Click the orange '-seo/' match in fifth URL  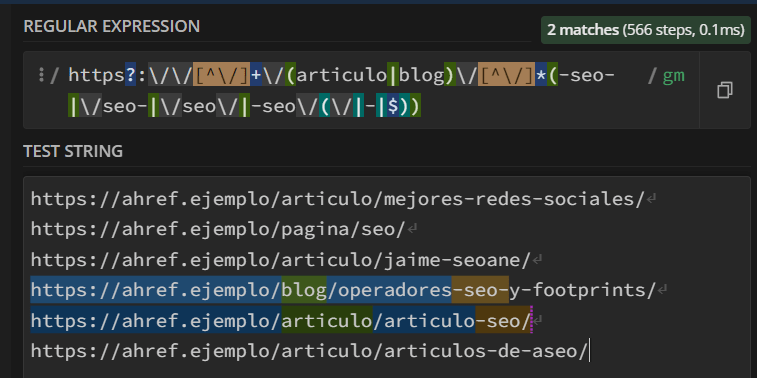(x=503, y=321)
